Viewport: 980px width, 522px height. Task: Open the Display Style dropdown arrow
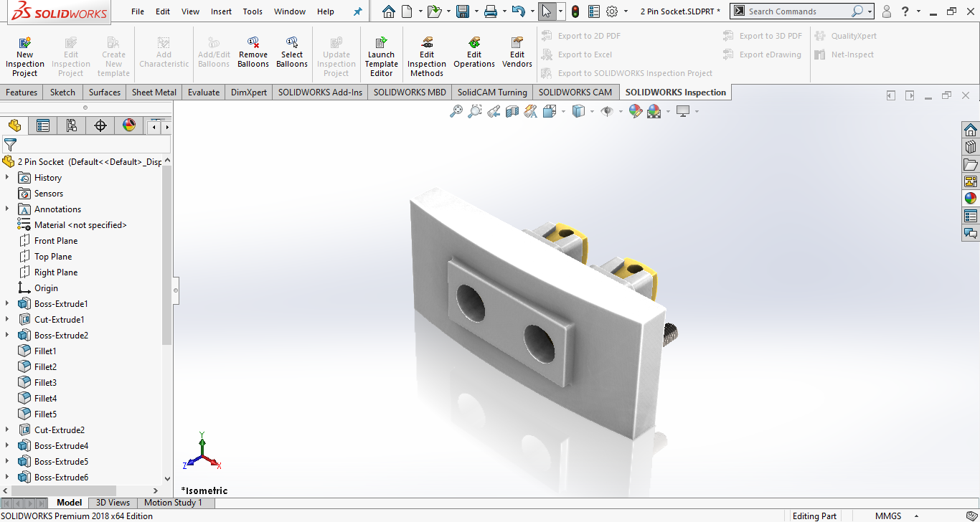click(592, 111)
